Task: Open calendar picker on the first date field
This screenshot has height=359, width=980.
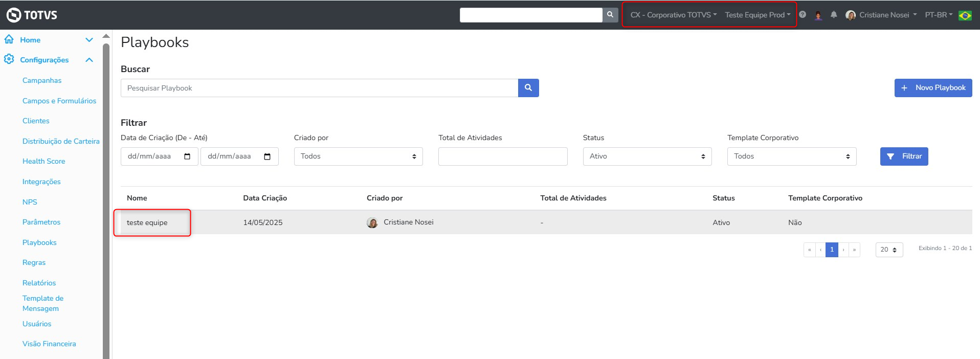Action: [187, 156]
